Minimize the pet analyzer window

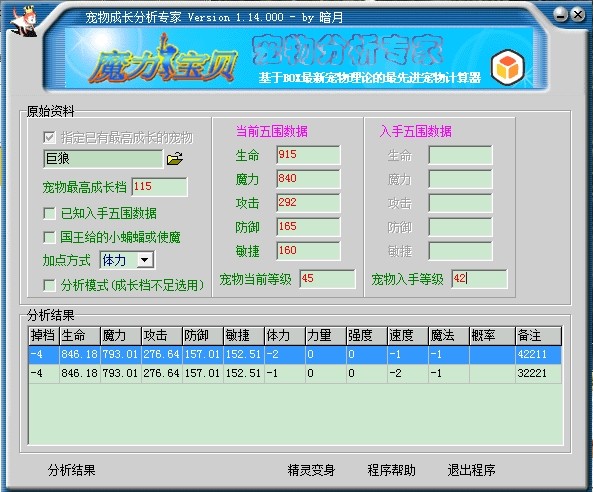click(x=560, y=15)
